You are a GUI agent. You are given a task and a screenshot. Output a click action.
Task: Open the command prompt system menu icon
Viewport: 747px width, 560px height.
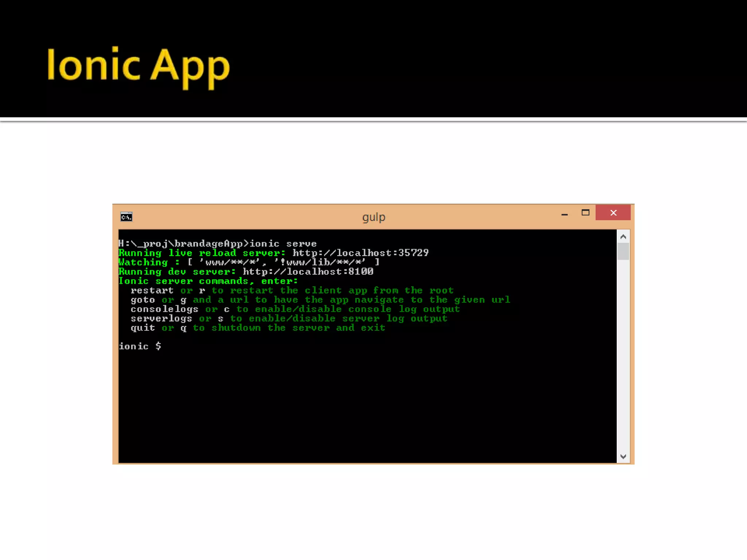coord(126,217)
